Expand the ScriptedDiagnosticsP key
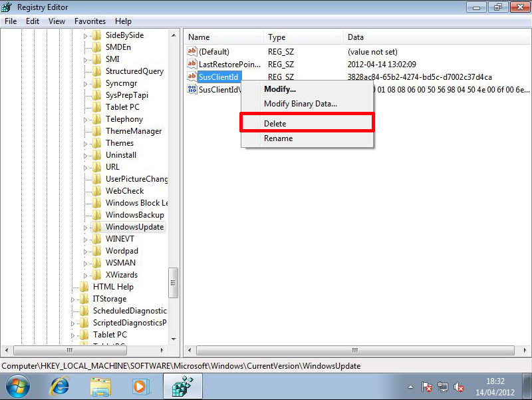This screenshot has width=532, height=400. 72,323
